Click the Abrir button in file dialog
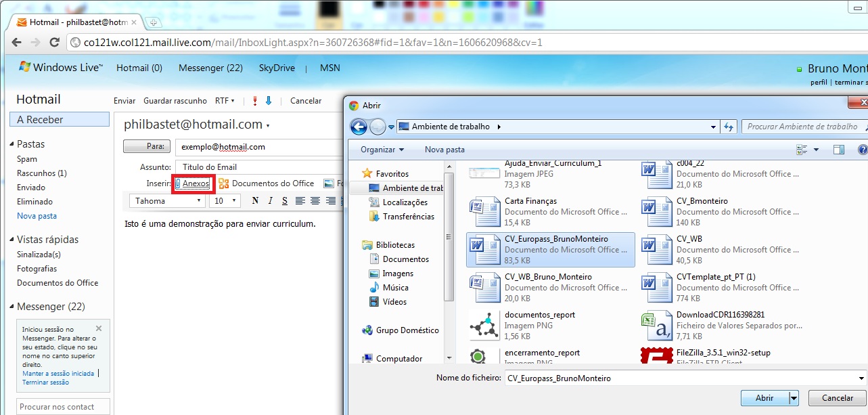This screenshot has height=415, width=868. 764,398
